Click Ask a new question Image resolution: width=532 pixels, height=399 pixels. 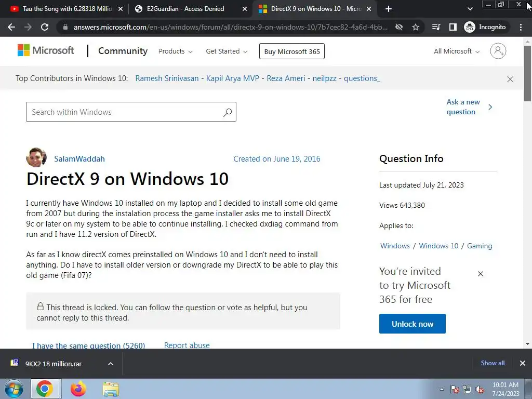point(469,107)
